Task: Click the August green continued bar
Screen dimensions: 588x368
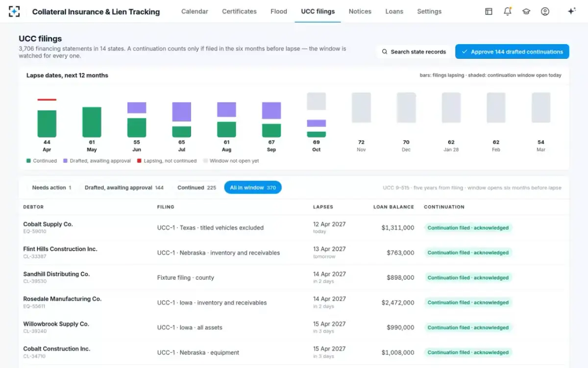Action: click(227, 130)
